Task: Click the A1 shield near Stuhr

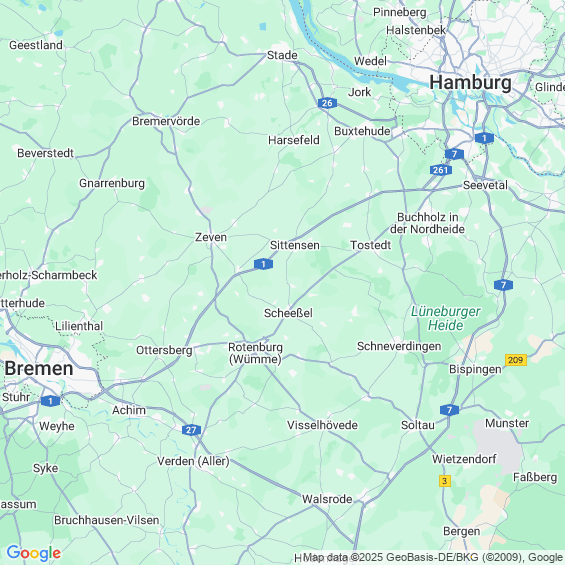Action: tap(50, 401)
